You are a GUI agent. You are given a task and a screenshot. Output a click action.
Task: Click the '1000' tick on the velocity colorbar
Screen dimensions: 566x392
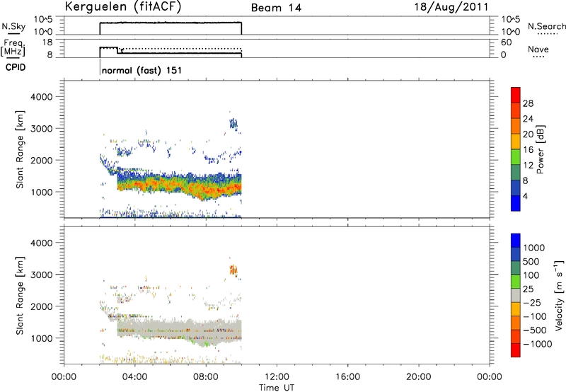click(x=533, y=248)
